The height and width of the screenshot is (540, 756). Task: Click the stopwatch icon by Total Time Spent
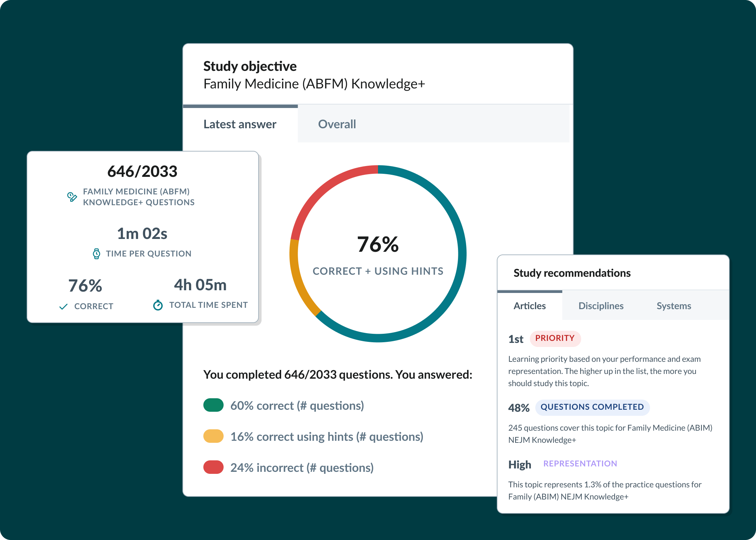[x=158, y=305]
